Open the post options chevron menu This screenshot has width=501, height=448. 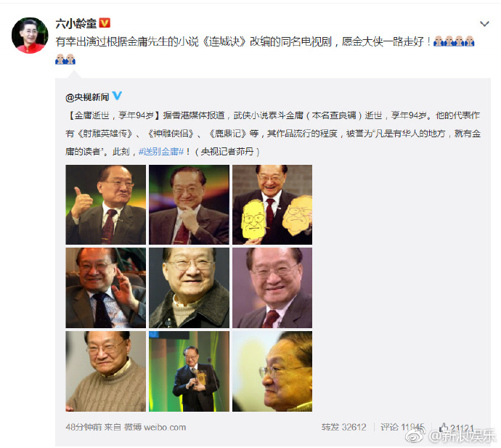[484, 24]
